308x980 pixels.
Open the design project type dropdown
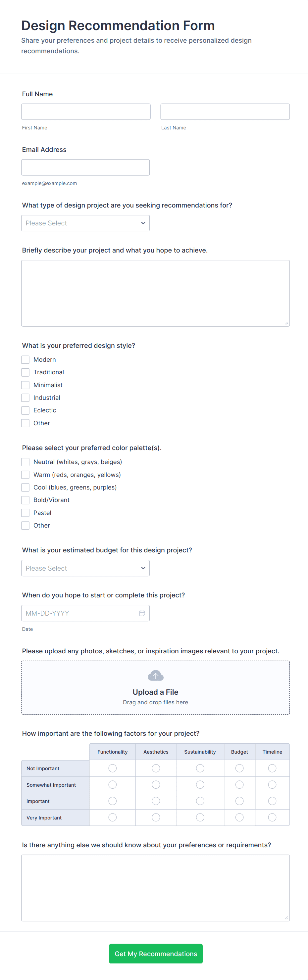point(85,223)
